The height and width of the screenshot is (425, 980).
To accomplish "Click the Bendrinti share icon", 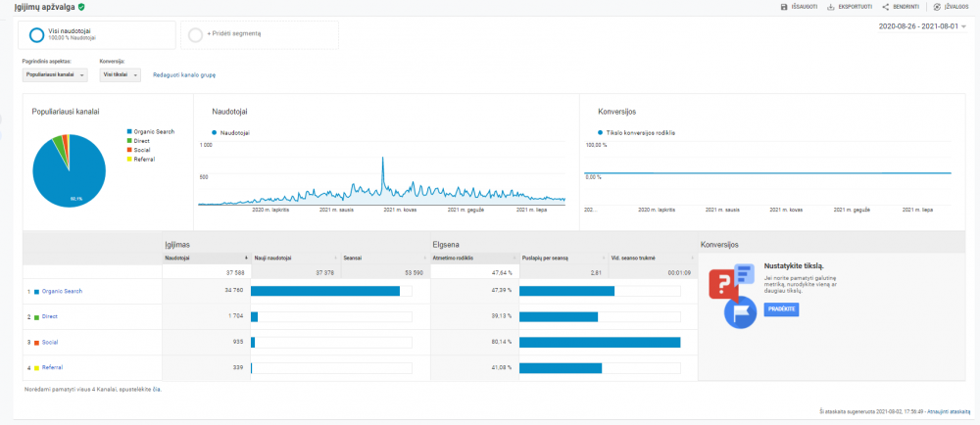I will (x=886, y=7).
